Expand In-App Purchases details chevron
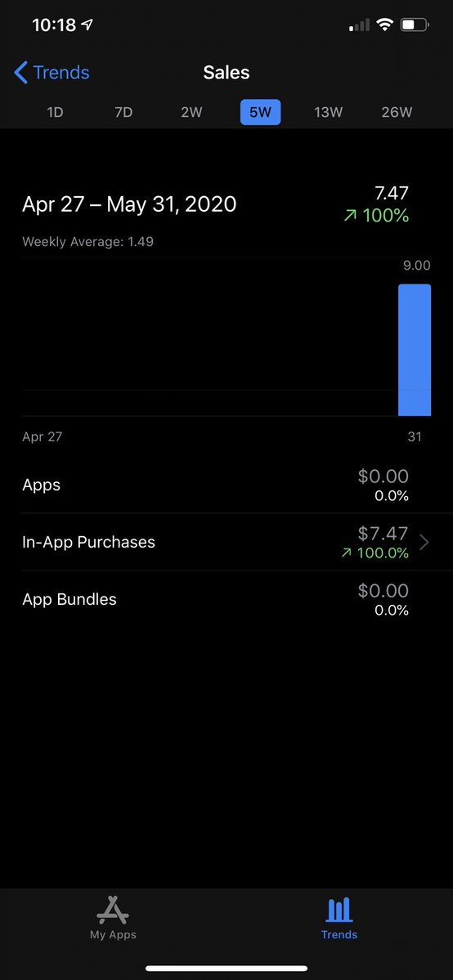Image resolution: width=453 pixels, height=980 pixels. [x=424, y=542]
